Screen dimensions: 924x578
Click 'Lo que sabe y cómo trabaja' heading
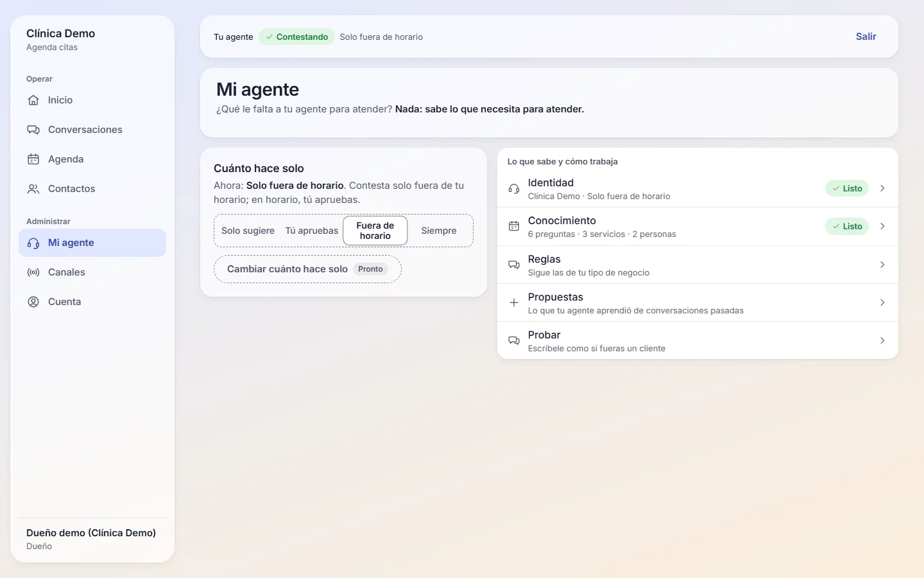click(562, 162)
